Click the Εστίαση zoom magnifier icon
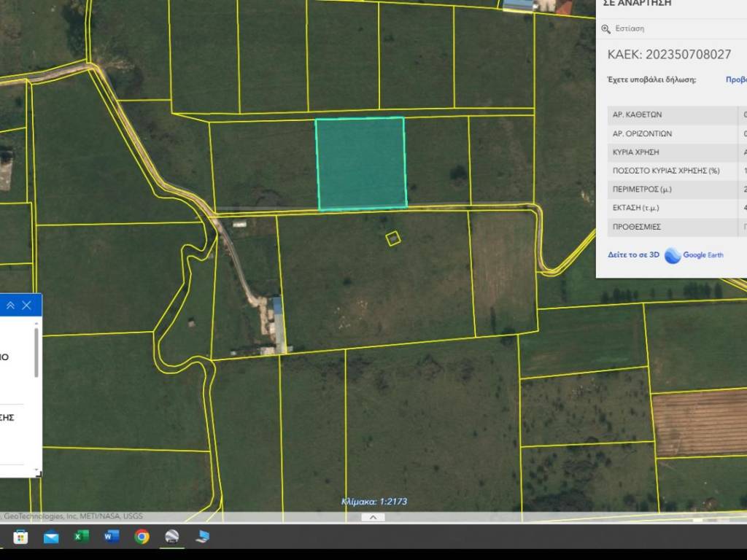747x560 pixels. [605, 29]
